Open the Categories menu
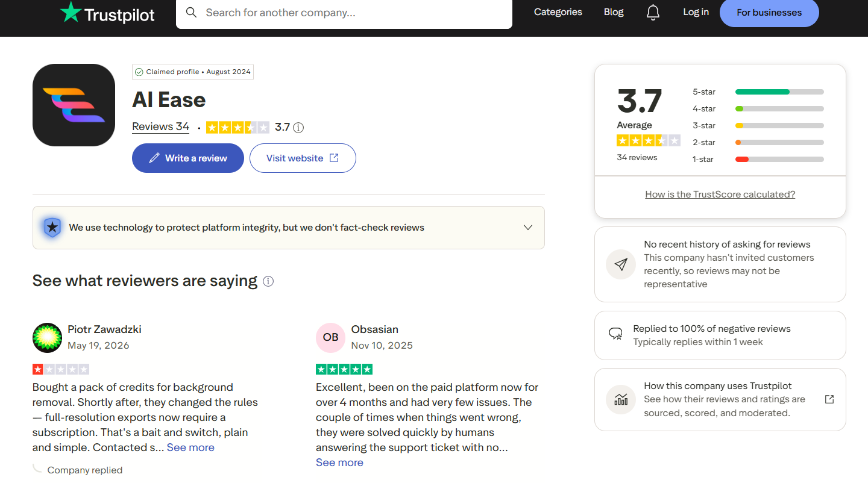The width and height of the screenshot is (868, 483). (558, 12)
